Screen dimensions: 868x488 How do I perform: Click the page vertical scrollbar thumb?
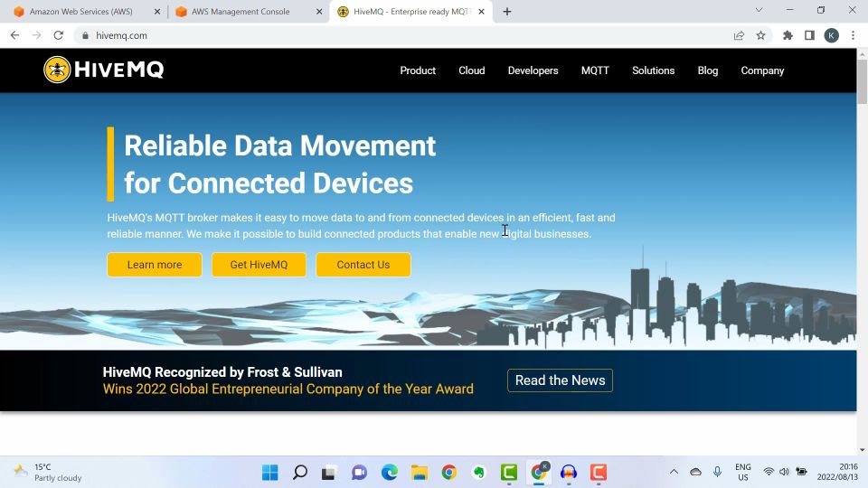click(x=862, y=81)
